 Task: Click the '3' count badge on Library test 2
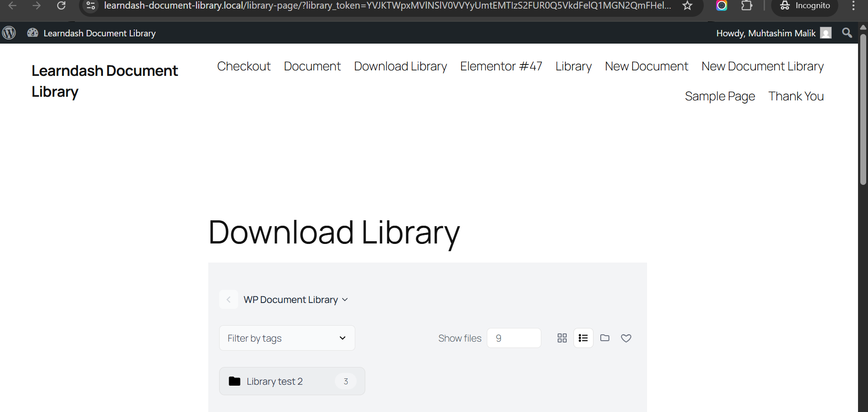point(346,381)
